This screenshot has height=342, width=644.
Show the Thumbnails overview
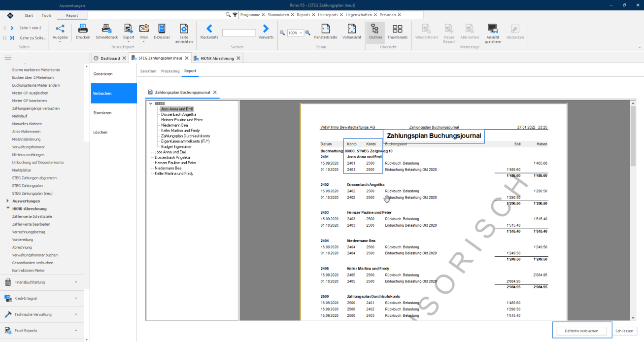397,32
